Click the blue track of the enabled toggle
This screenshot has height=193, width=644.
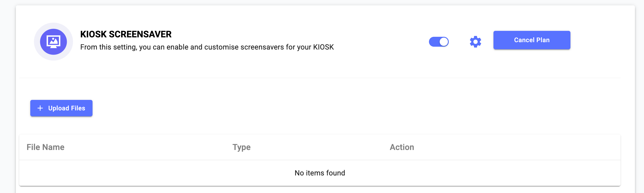[434, 42]
